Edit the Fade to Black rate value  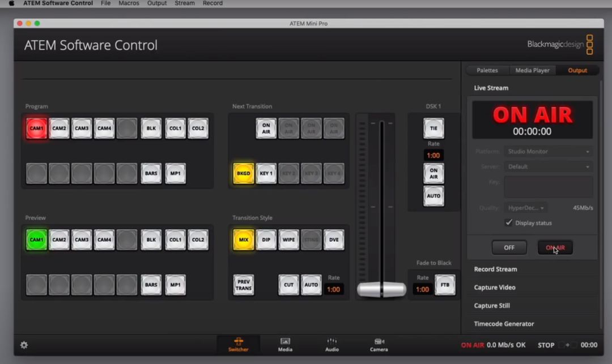422,290
